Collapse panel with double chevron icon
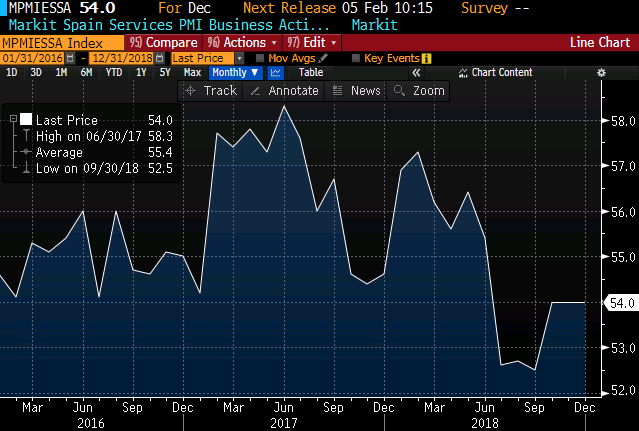Screen dimensions: 639x431 (416, 73)
